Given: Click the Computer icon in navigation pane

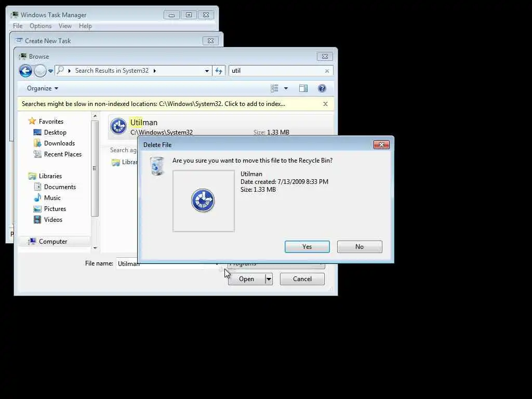Looking at the screenshot, I should pyautogui.click(x=32, y=241).
